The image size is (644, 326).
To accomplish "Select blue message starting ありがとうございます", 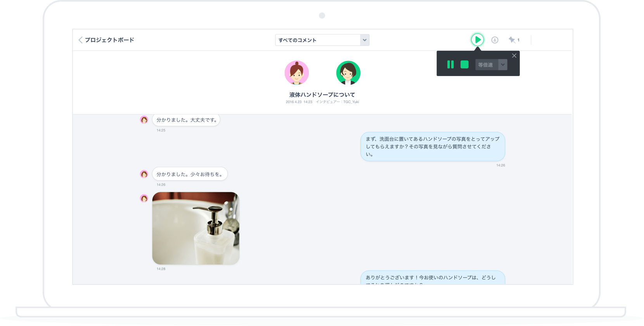I will tap(433, 277).
